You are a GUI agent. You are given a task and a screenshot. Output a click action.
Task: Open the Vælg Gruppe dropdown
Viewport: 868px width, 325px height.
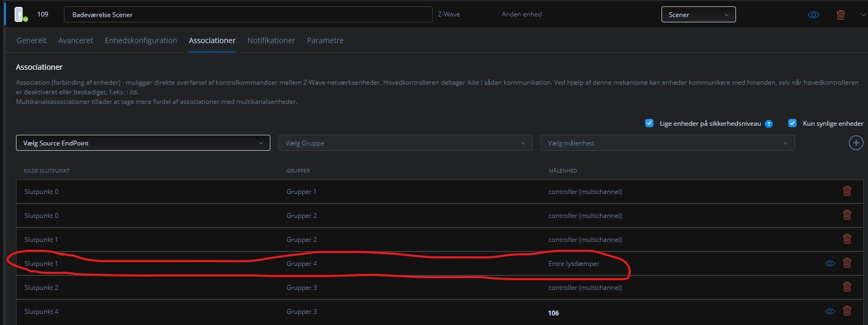point(405,143)
